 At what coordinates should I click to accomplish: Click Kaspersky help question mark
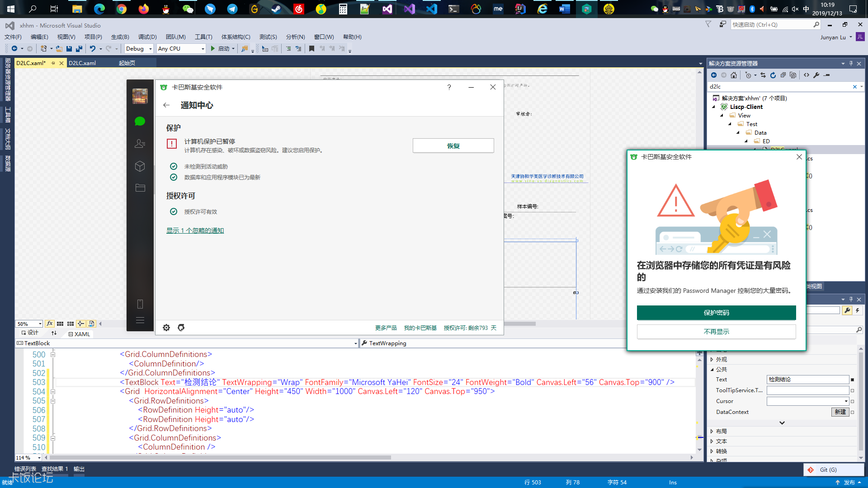[449, 87]
